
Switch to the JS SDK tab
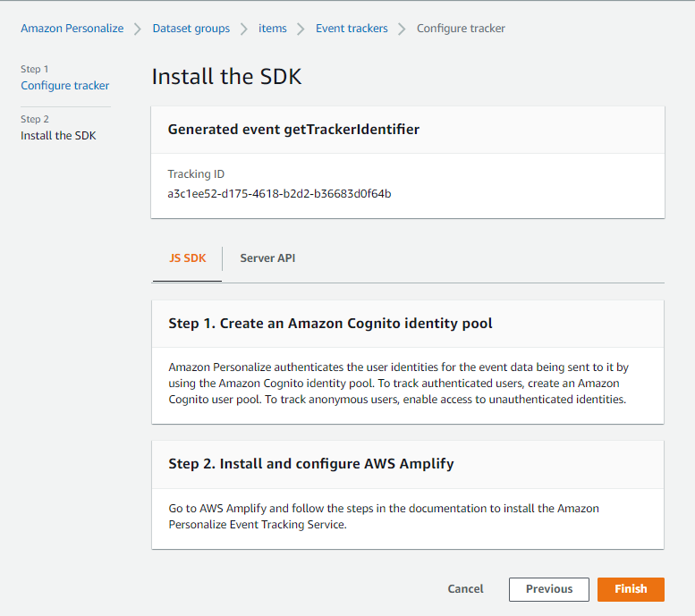click(187, 258)
